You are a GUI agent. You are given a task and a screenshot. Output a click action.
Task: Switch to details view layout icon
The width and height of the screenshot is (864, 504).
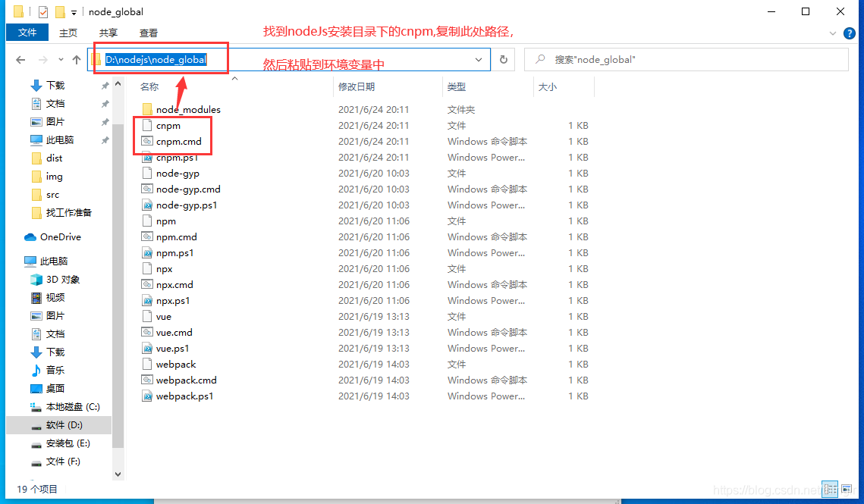click(x=829, y=489)
